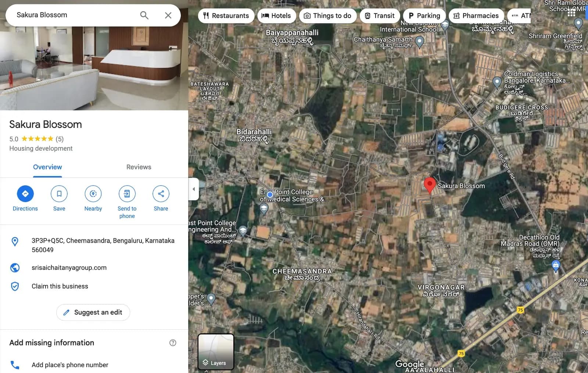Click the red Sakura Blossom map pin
The width and height of the screenshot is (588, 373).
[430, 185]
